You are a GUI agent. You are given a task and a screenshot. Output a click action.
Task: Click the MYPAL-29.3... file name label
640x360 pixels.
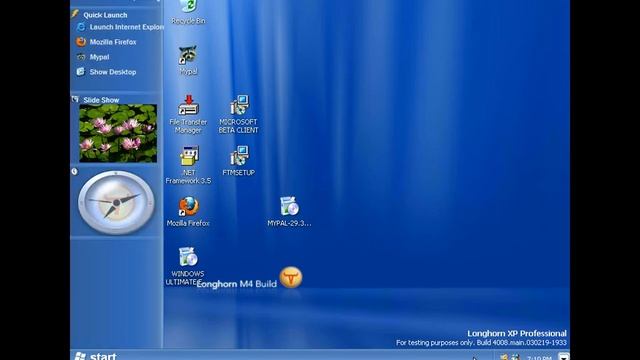(289, 223)
